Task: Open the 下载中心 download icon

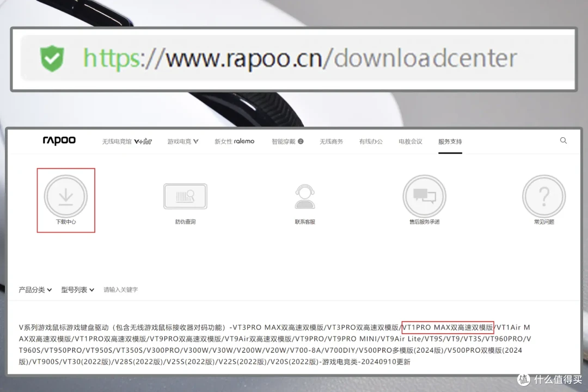Action: click(x=66, y=196)
